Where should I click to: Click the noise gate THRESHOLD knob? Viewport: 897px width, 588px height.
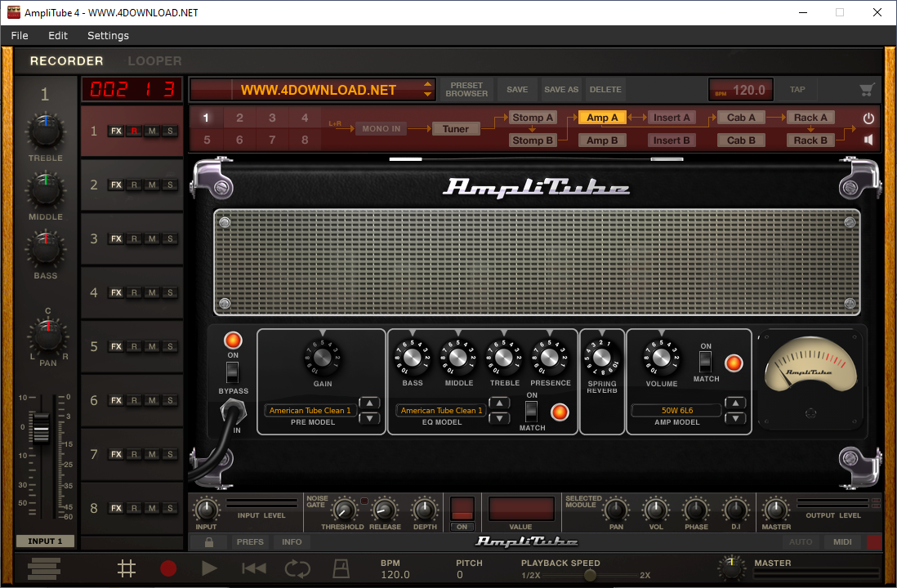344,510
